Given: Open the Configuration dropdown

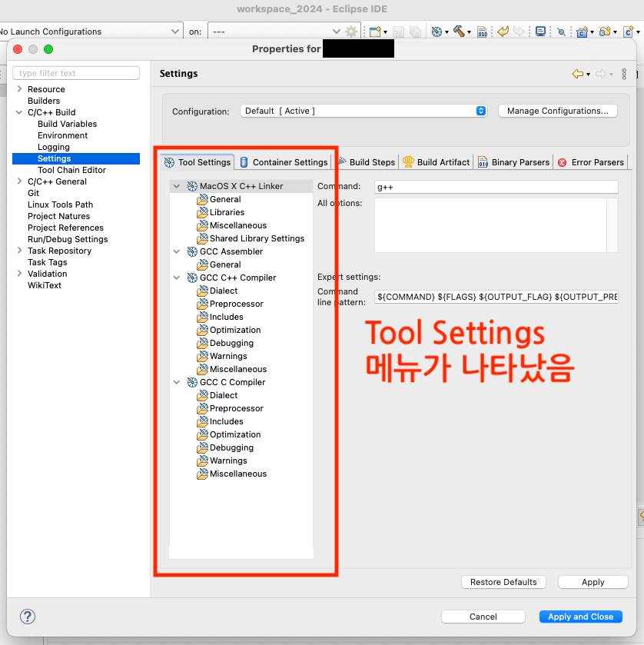Looking at the screenshot, I should 363,111.
